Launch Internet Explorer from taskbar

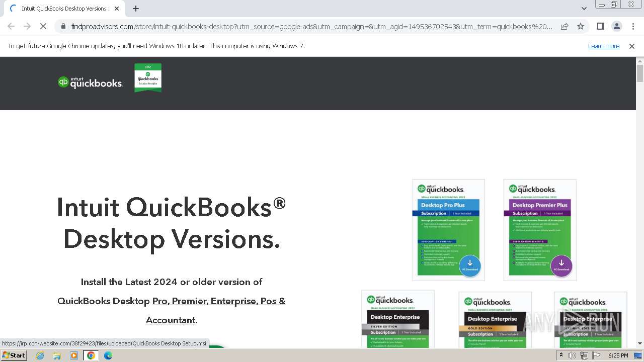click(40, 355)
